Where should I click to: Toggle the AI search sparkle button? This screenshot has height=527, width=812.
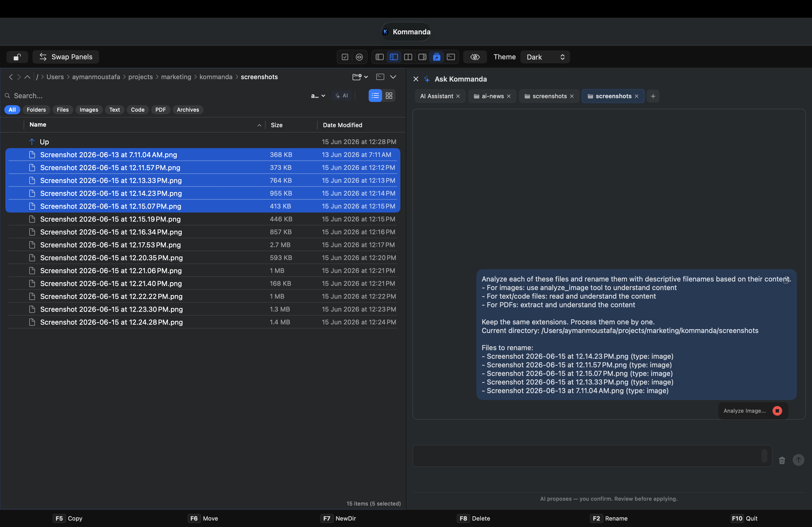tap(342, 96)
